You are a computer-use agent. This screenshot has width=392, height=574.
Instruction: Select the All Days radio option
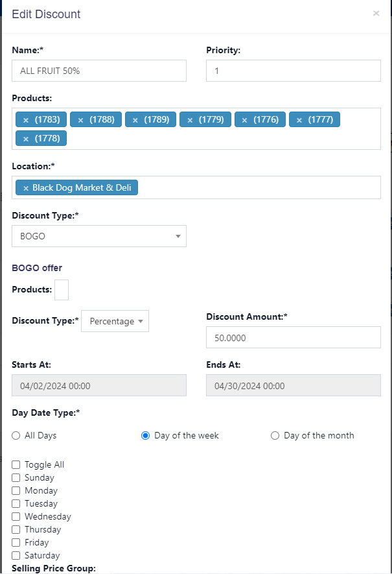click(x=16, y=435)
